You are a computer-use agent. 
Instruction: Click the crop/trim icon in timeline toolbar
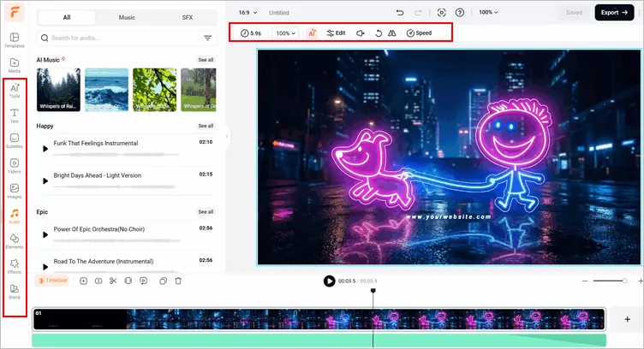point(128,281)
